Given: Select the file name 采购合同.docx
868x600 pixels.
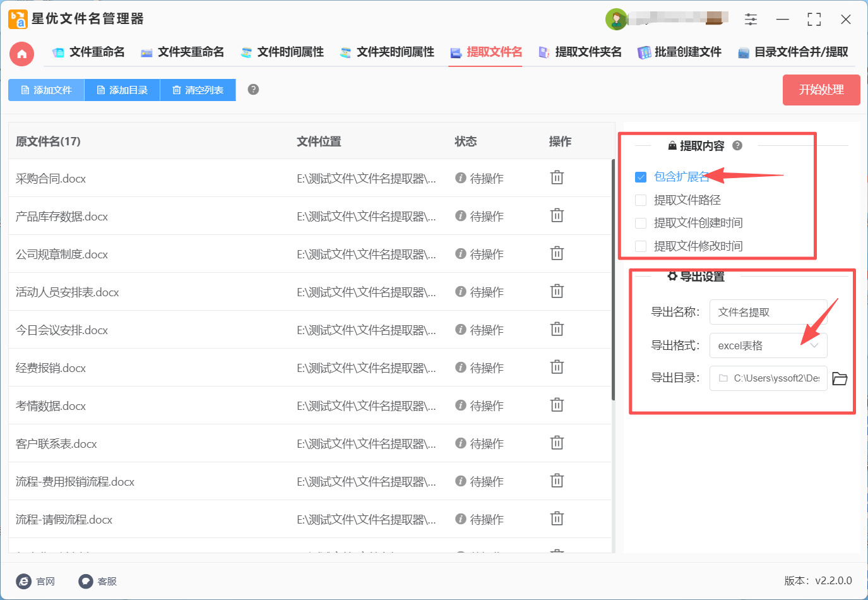Looking at the screenshot, I should click(x=51, y=179).
